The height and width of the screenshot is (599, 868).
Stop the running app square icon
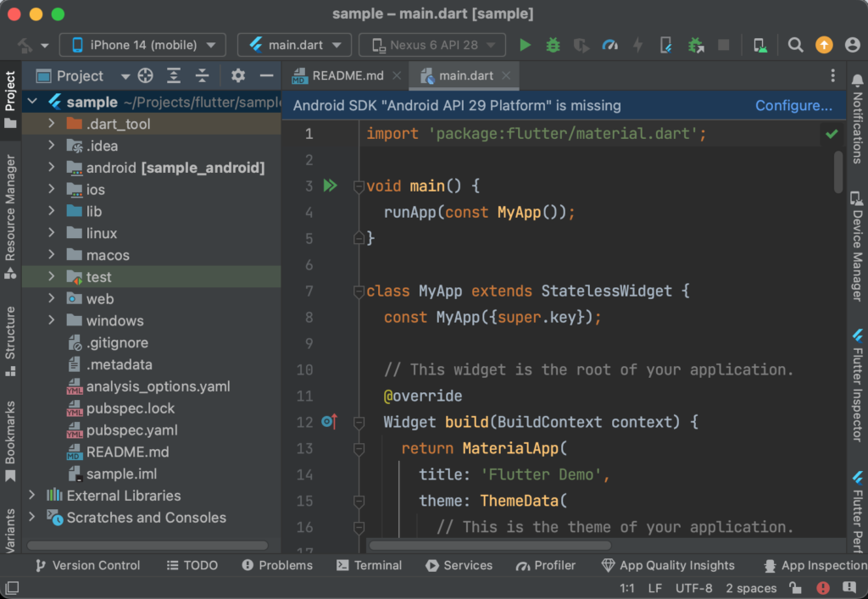(723, 45)
